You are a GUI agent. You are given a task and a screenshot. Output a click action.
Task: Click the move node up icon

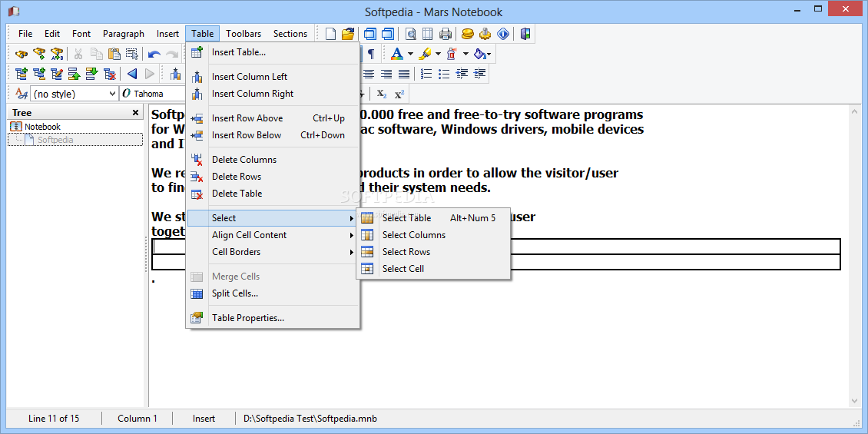tap(75, 74)
